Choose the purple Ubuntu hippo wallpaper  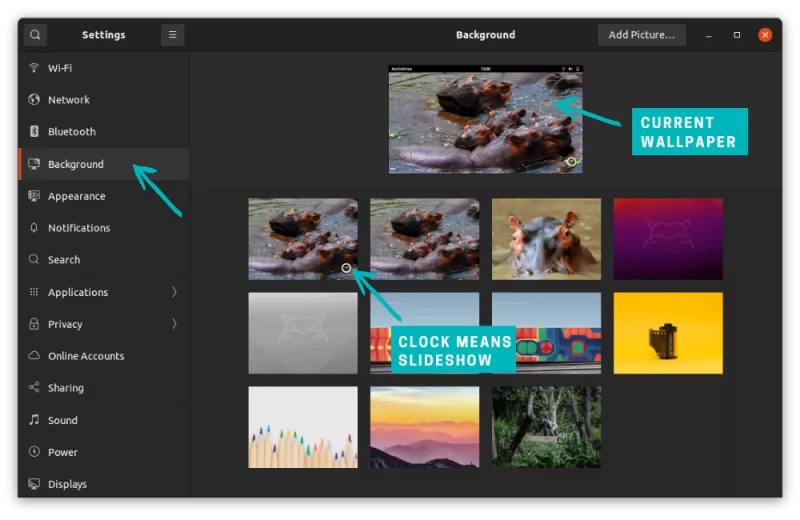pos(668,239)
